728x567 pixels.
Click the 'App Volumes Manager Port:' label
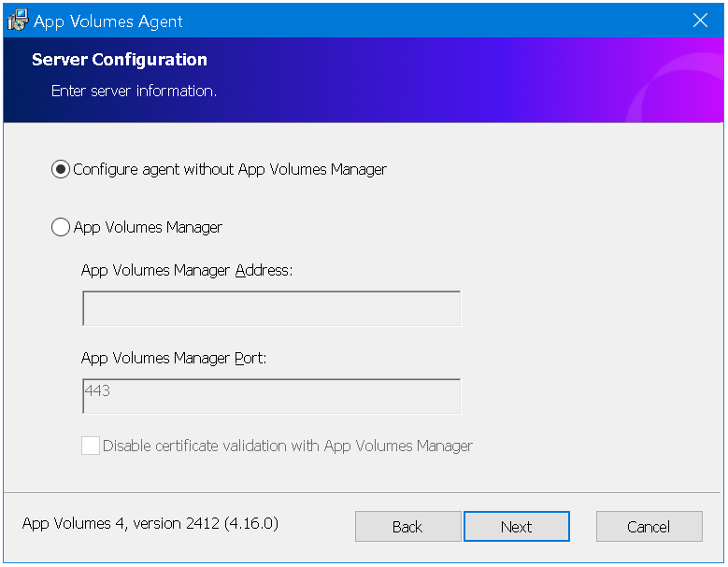174,358
